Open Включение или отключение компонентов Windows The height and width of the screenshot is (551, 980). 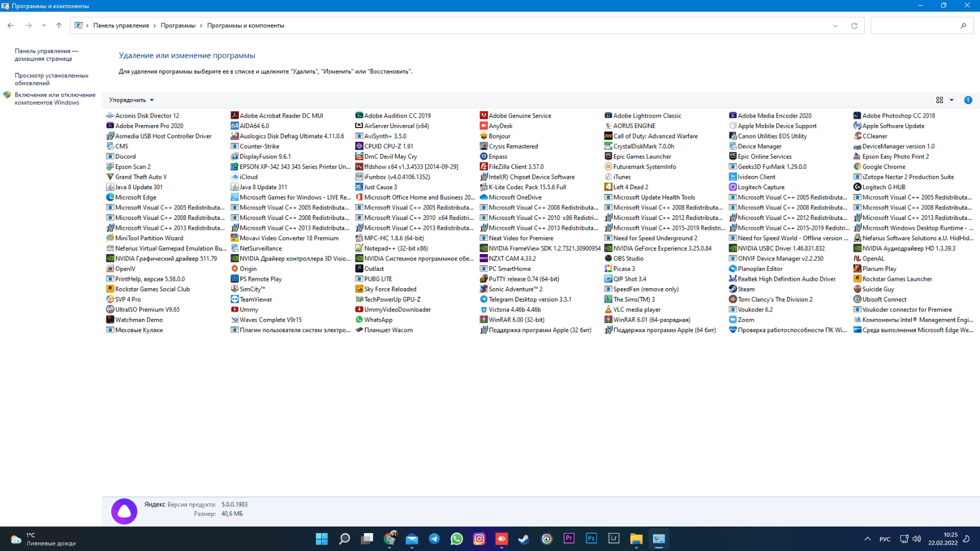click(x=55, y=98)
